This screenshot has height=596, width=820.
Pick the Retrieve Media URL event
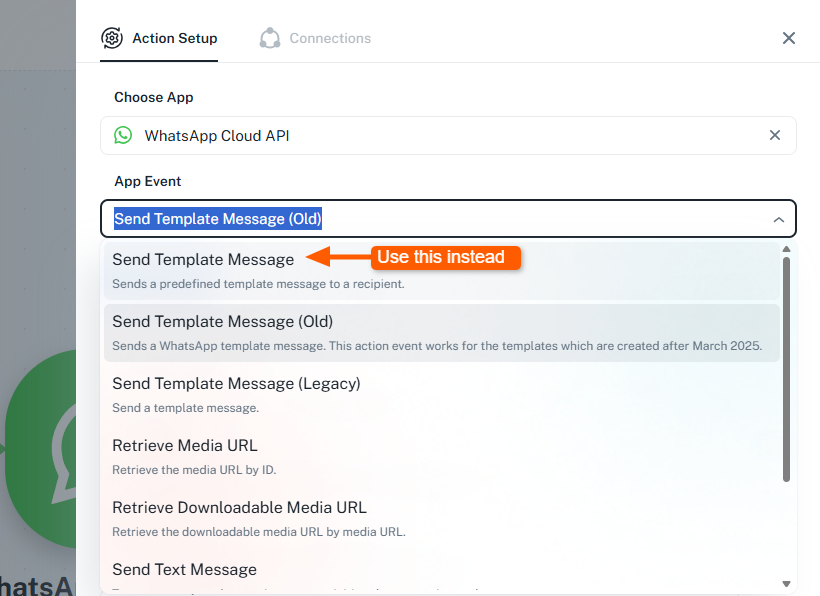[441, 456]
